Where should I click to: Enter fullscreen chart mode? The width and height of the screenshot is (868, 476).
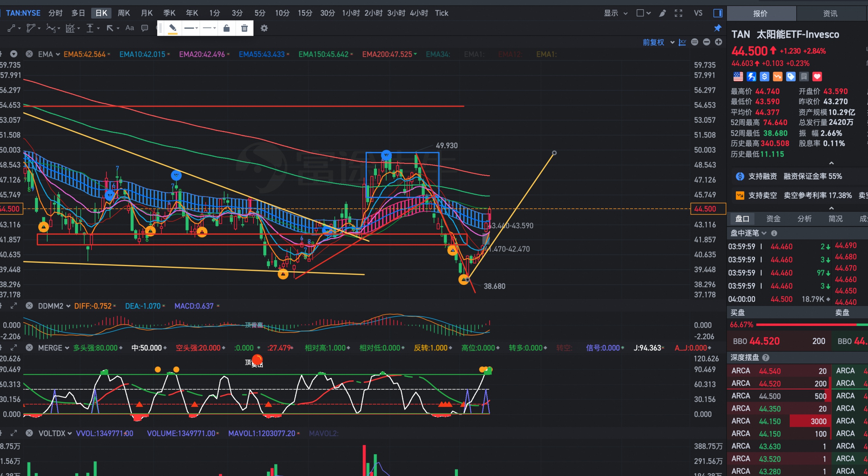click(678, 13)
